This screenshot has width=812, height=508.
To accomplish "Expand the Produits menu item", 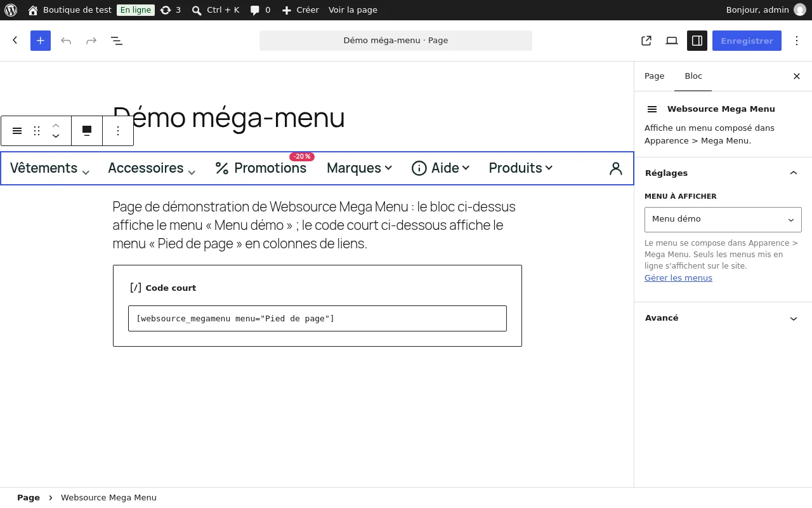I will pos(549,168).
